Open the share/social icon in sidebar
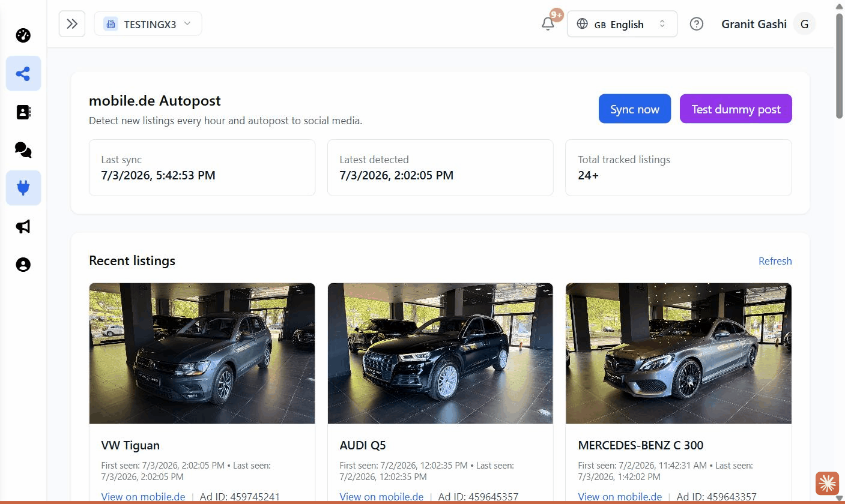 [x=23, y=74]
